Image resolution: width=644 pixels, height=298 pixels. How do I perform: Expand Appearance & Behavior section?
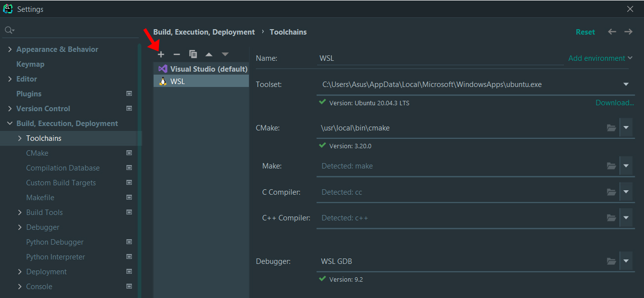click(10, 49)
